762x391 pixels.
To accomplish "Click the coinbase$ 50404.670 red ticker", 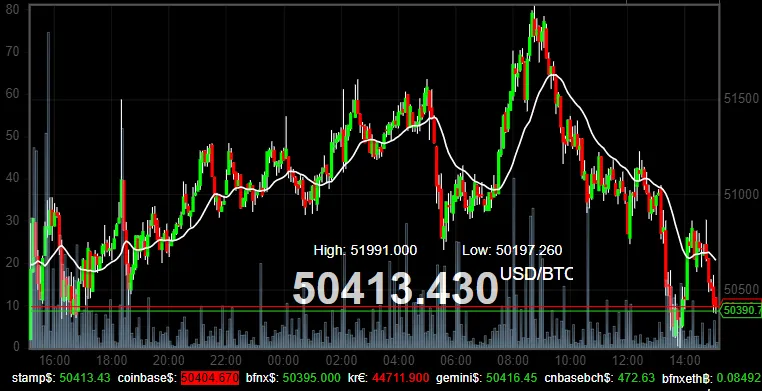I will coord(178,378).
